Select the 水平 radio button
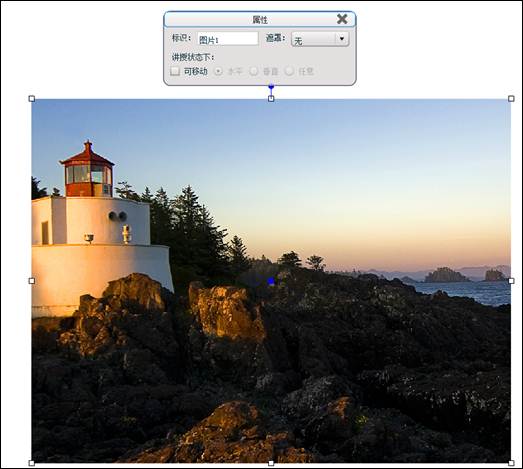The width and height of the screenshot is (523, 469). coord(218,71)
